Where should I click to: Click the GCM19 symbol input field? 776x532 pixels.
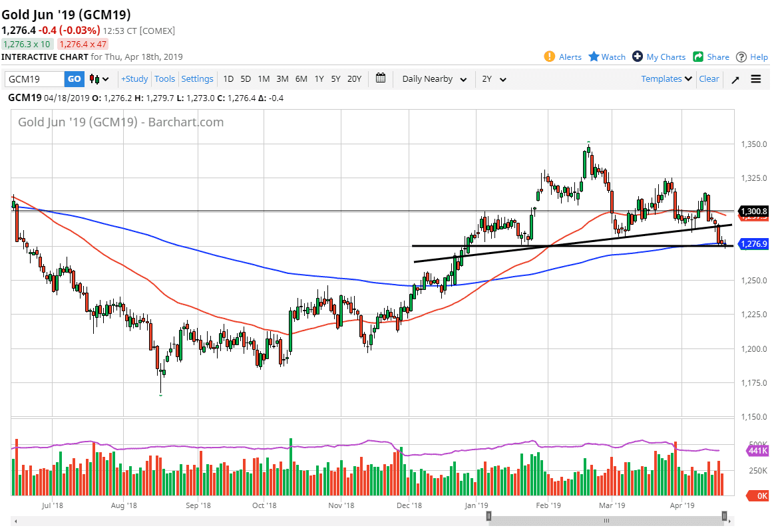(x=34, y=79)
